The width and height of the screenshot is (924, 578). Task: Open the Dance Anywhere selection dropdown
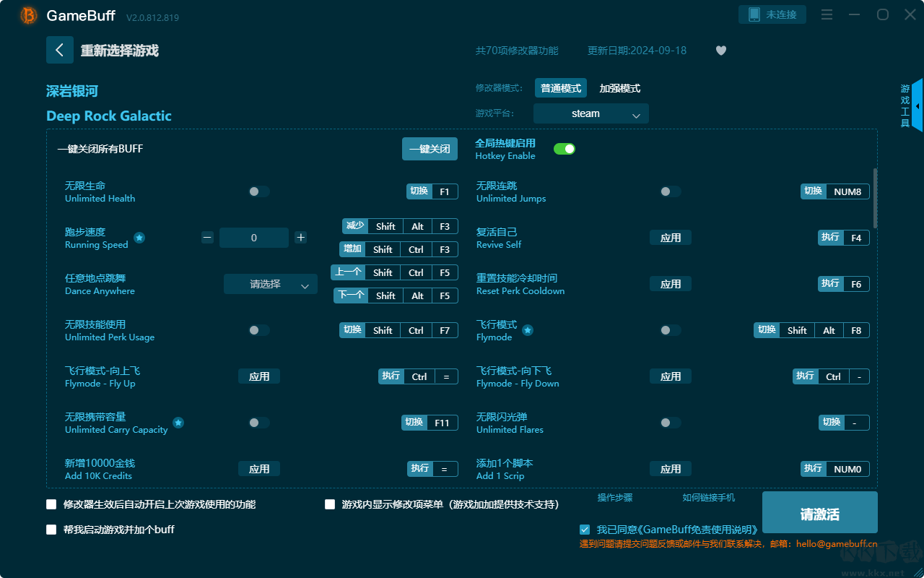pos(271,284)
